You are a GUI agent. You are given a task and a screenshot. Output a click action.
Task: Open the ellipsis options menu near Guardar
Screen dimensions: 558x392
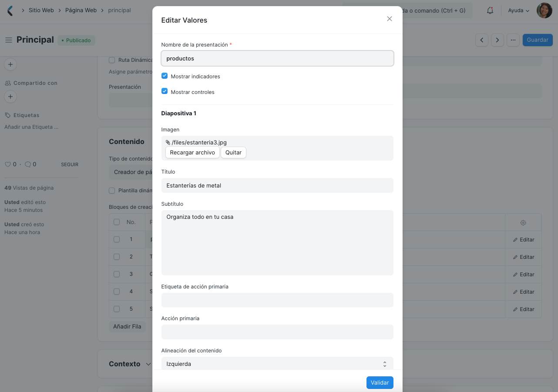point(513,40)
